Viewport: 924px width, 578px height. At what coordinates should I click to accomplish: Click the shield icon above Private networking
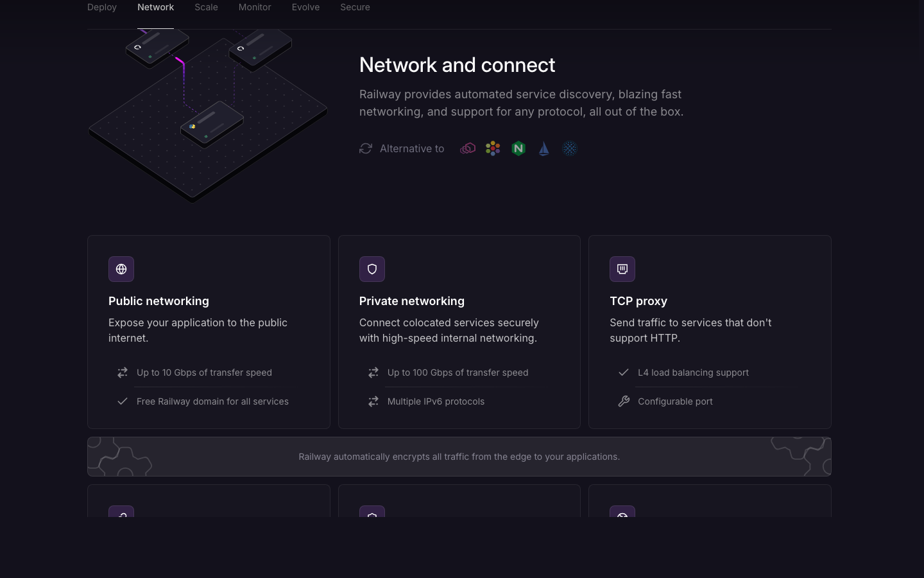coord(372,269)
